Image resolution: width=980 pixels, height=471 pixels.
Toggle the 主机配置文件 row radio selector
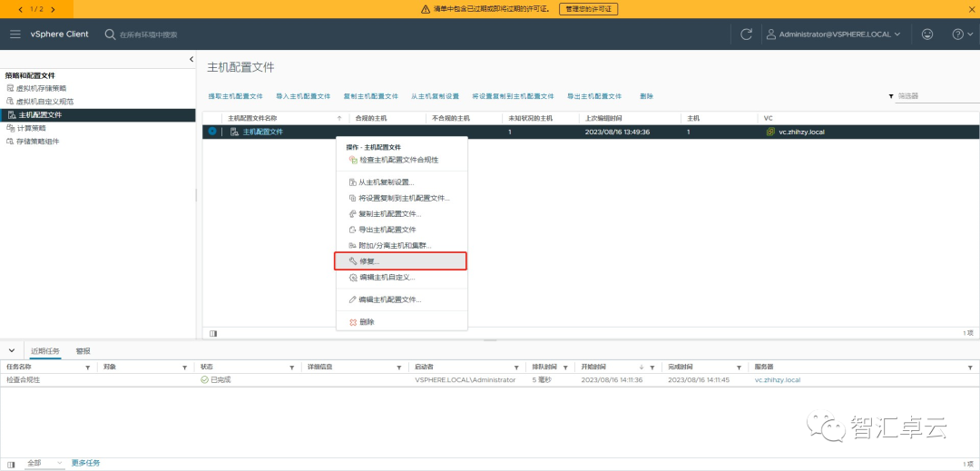(x=212, y=132)
